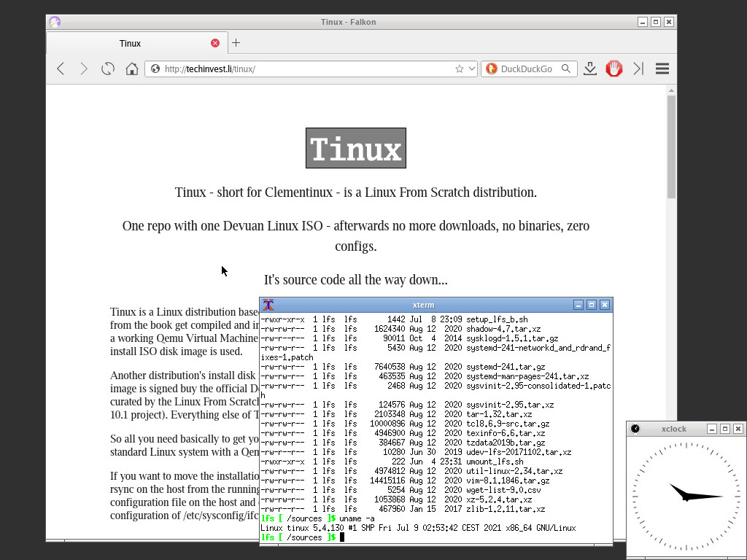Click the browser back arrow
This screenshot has height=560, width=747.
click(61, 69)
